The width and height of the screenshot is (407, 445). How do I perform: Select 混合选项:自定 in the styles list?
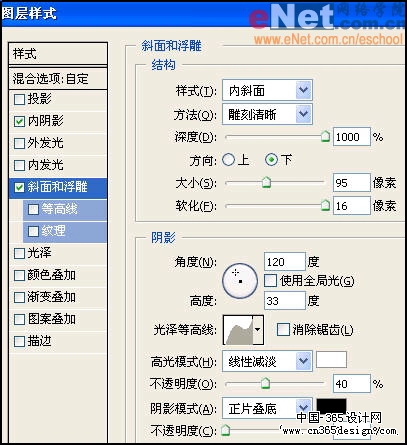(x=58, y=79)
